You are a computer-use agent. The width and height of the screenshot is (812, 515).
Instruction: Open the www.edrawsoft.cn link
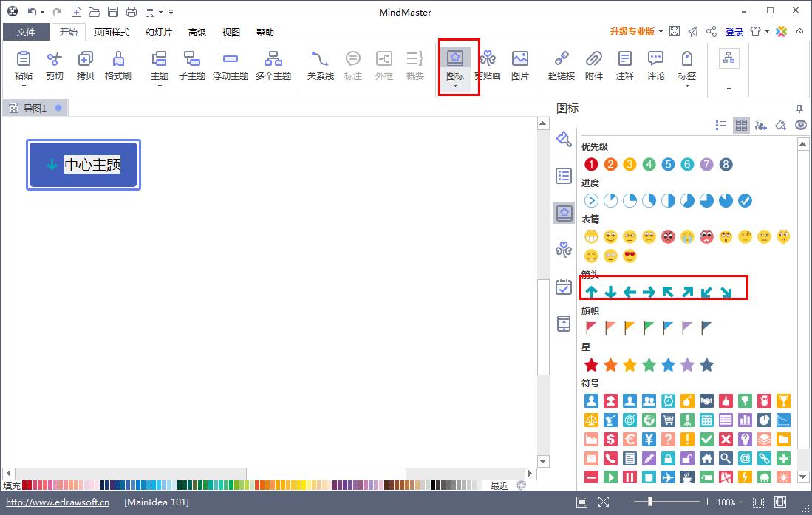(x=58, y=502)
